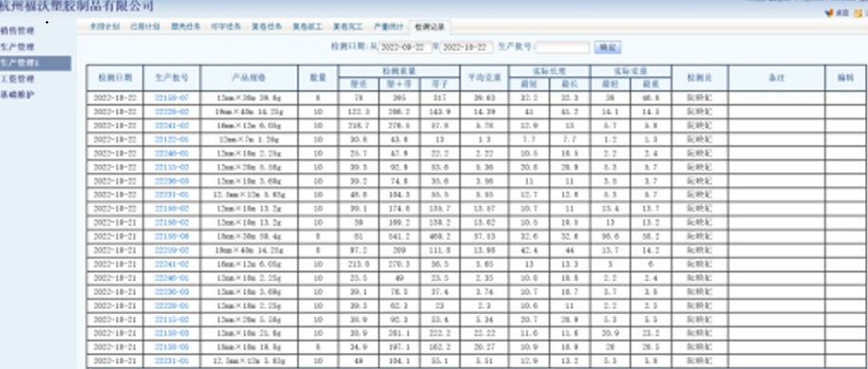Click the weight value 395 in first row
This screenshot has height=369, width=868.
[399, 98]
